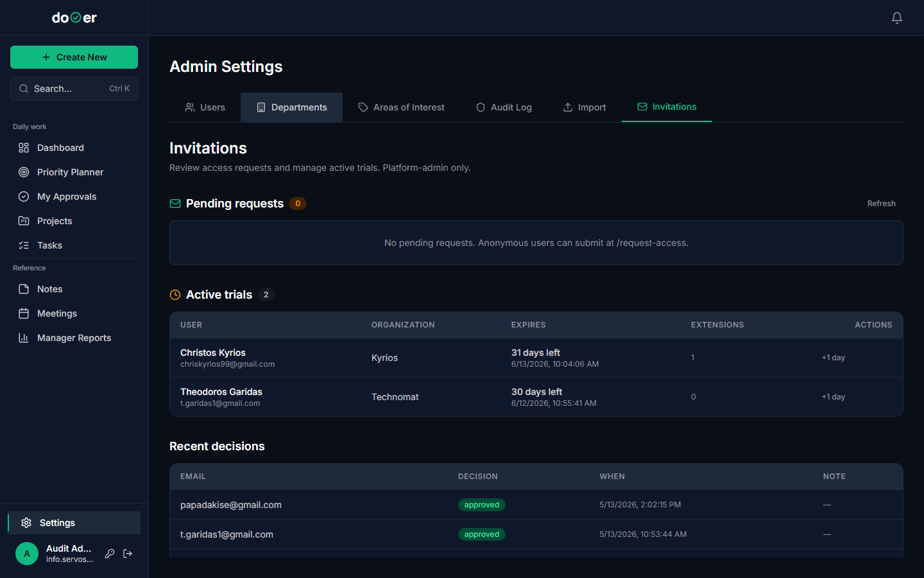Viewport: 924px width, 578px height.
Task: Open My Approvals page
Action: [x=74, y=197]
